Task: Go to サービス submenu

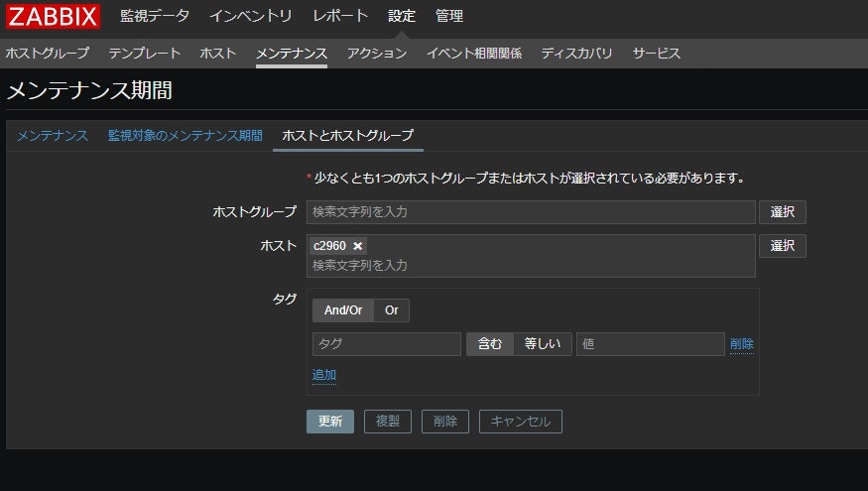Action: click(x=657, y=54)
